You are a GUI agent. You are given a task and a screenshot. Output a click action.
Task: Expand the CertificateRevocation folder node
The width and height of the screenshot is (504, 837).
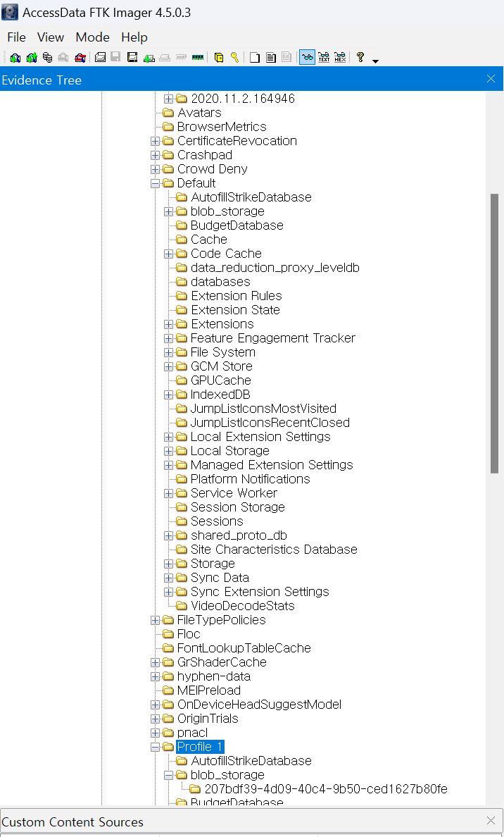click(155, 141)
